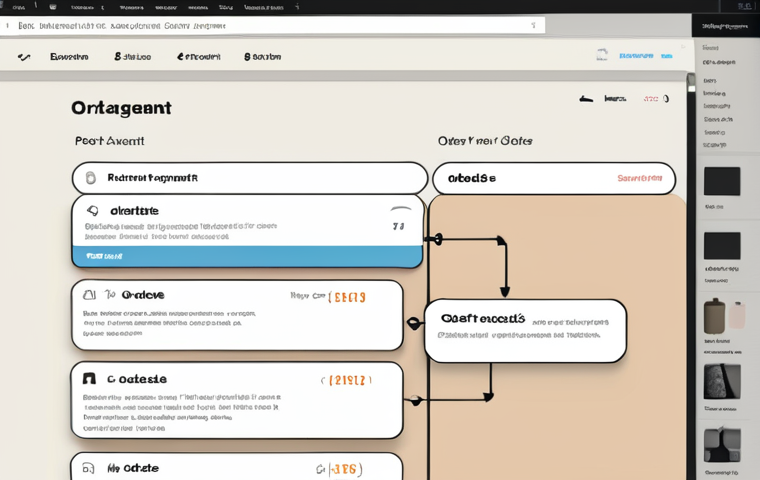Image resolution: width=760 pixels, height=480 pixels.
Task: Open the last text item in the top menu bar
Action: point(264,7)
